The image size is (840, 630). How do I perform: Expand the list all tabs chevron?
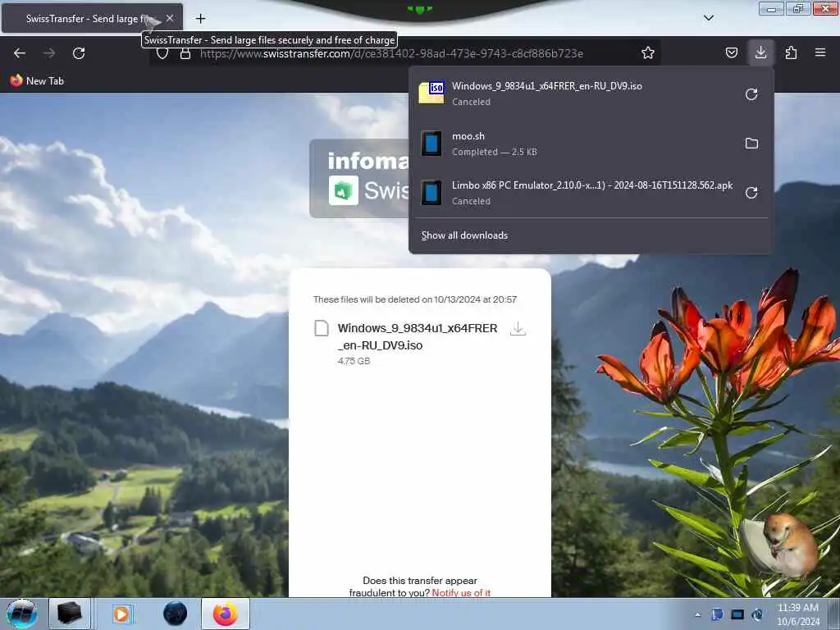tap(708, 18)
